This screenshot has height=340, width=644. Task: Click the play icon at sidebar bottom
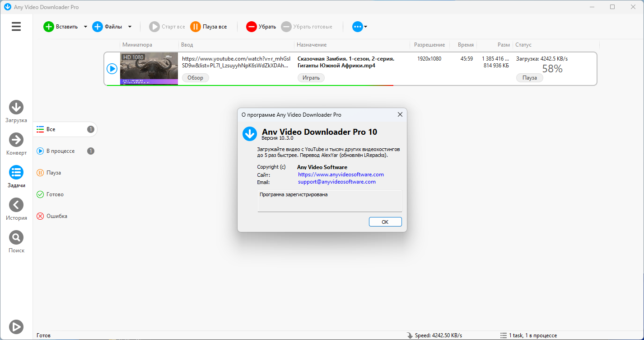16,326
